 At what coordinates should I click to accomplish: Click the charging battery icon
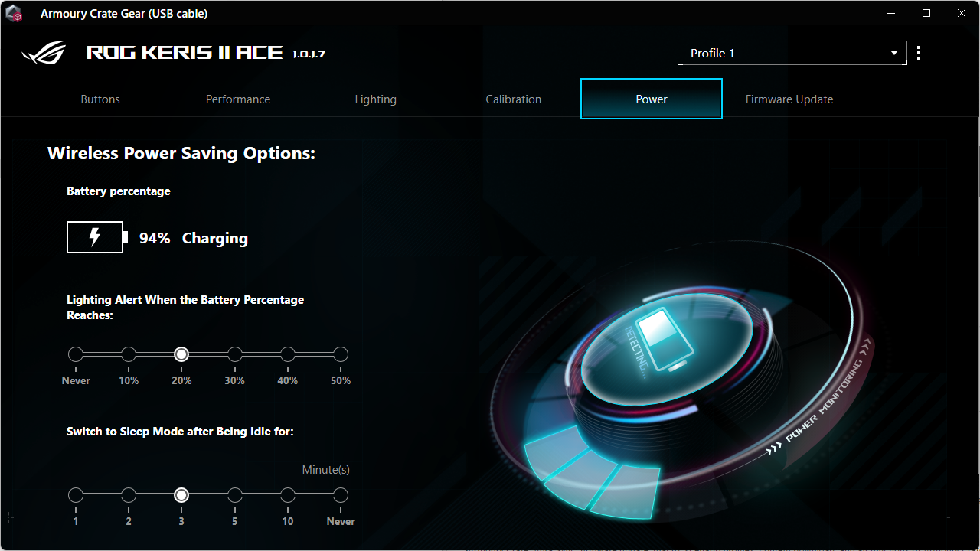[97, 237]
